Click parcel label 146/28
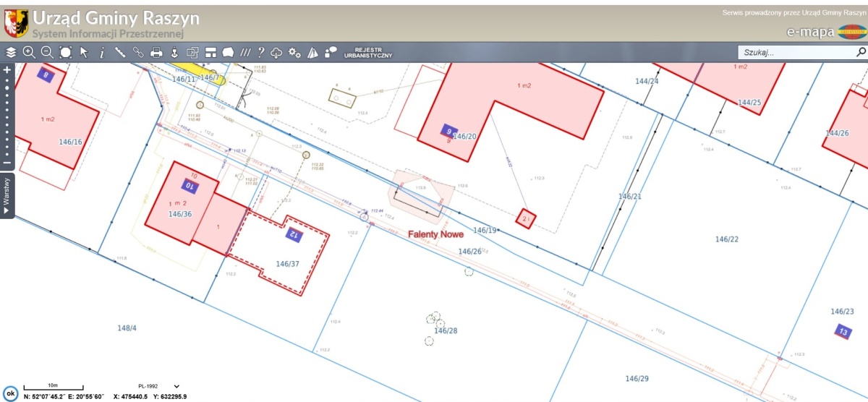 (x=446, y=330)
